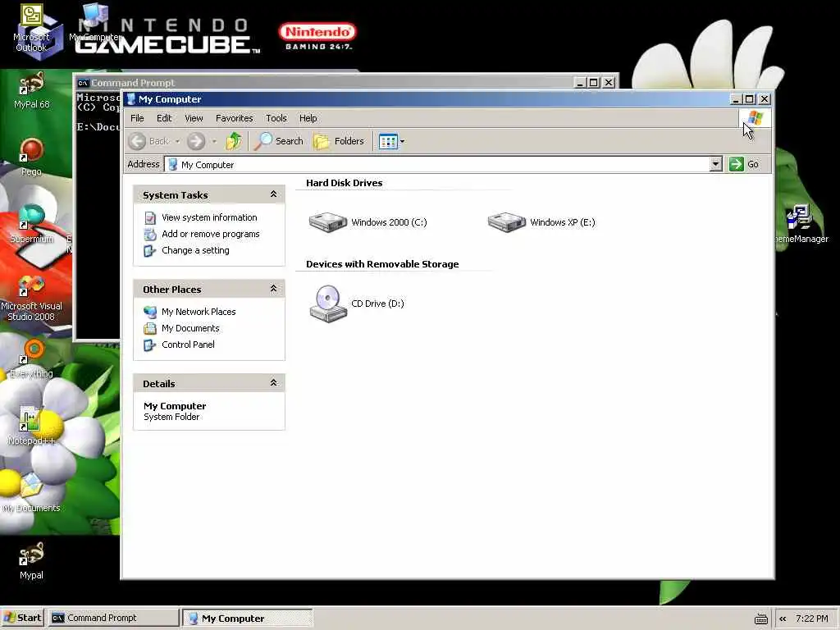Collapse the Other Places panel
Viewport: 840px width, 630px height.
(273, 289)
